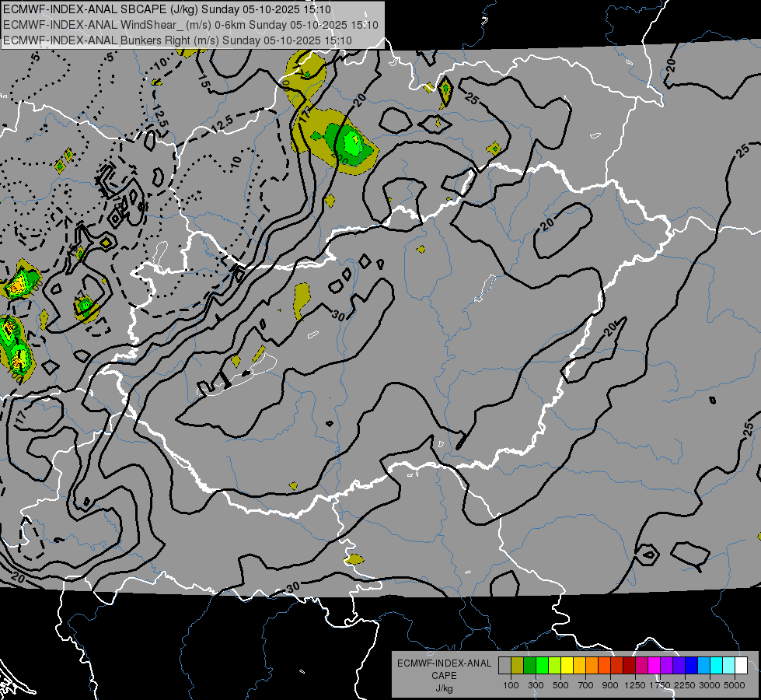
Task: Click the 1250 tick label in CAPE legend
Action: tap(635, 685)
